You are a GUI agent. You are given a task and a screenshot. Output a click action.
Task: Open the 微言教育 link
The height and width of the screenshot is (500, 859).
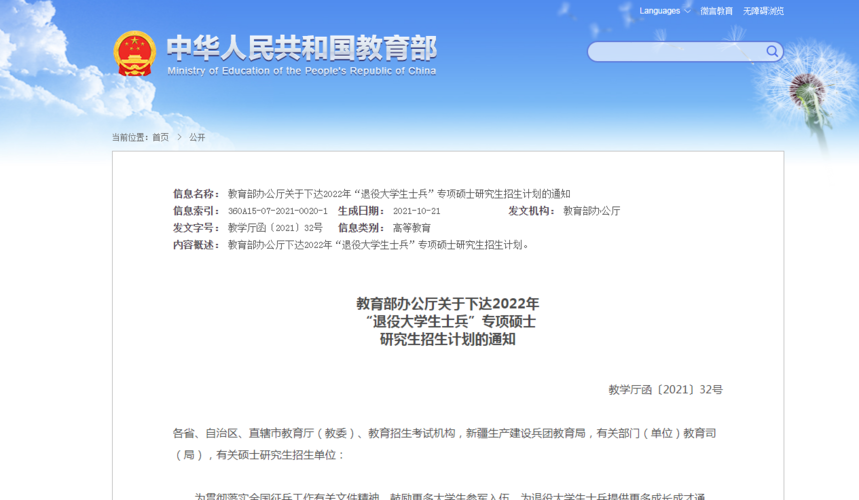point(716,11)
